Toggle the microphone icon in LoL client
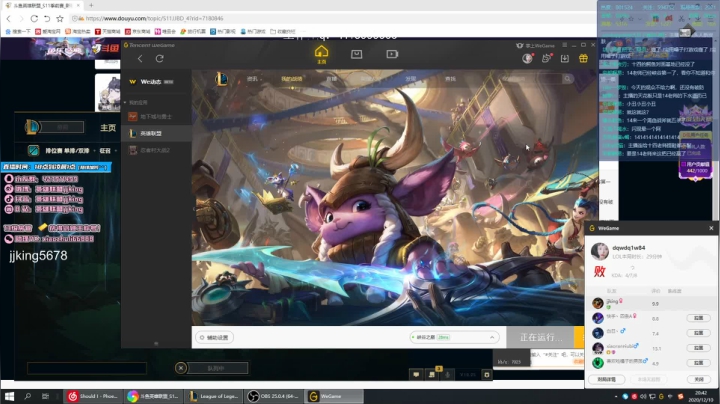 [447, 375]
